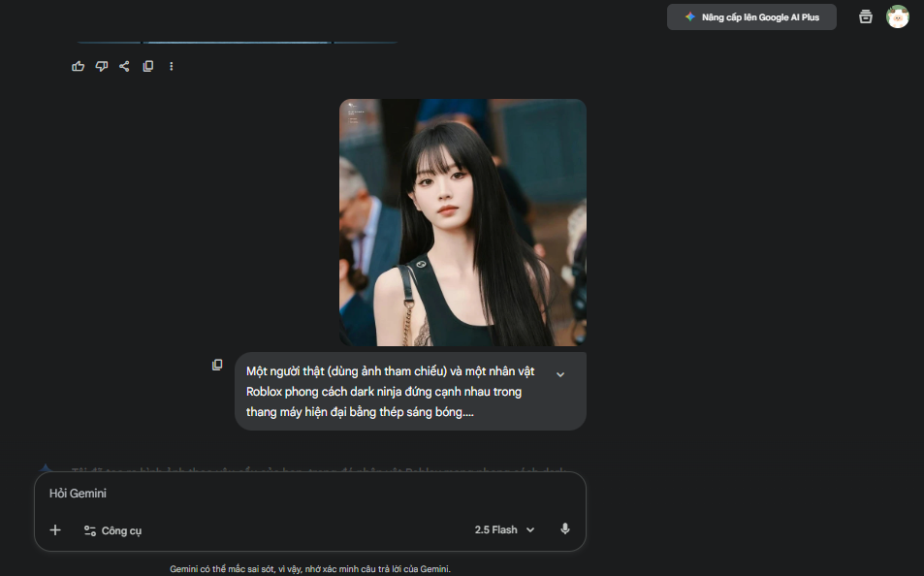
Task: Click Nâng cấp lên Google AI Plus button
Action: point(751,17)
